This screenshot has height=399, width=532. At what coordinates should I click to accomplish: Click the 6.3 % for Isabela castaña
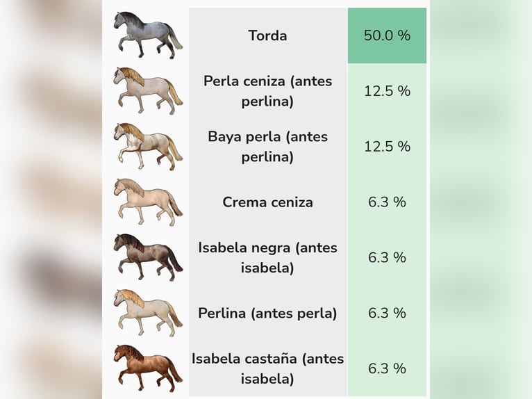tap(387, 368)
